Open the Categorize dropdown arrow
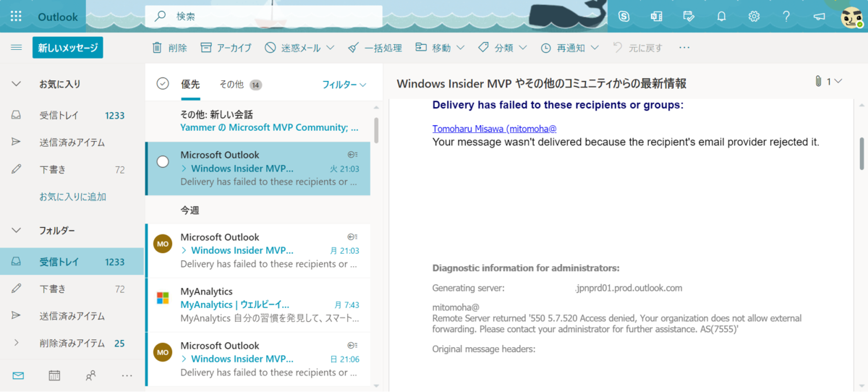This screenshot has height=392, width=868. [524, 48]
